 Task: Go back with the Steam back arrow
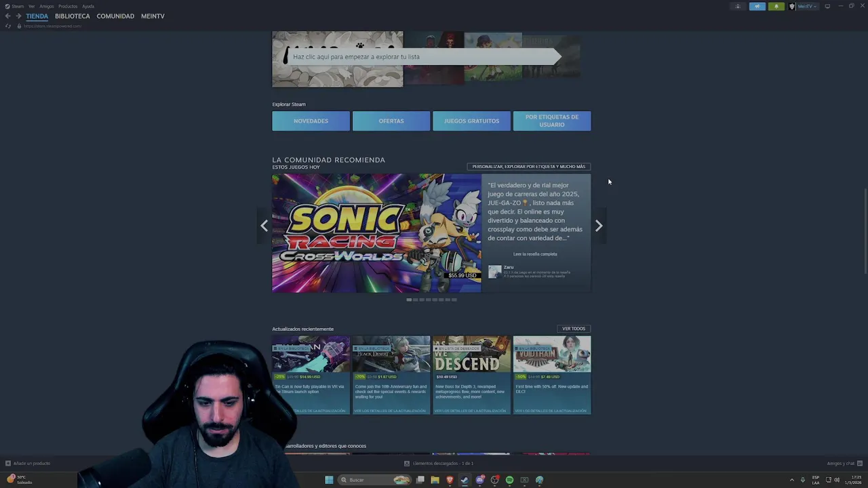click(7, 16)
